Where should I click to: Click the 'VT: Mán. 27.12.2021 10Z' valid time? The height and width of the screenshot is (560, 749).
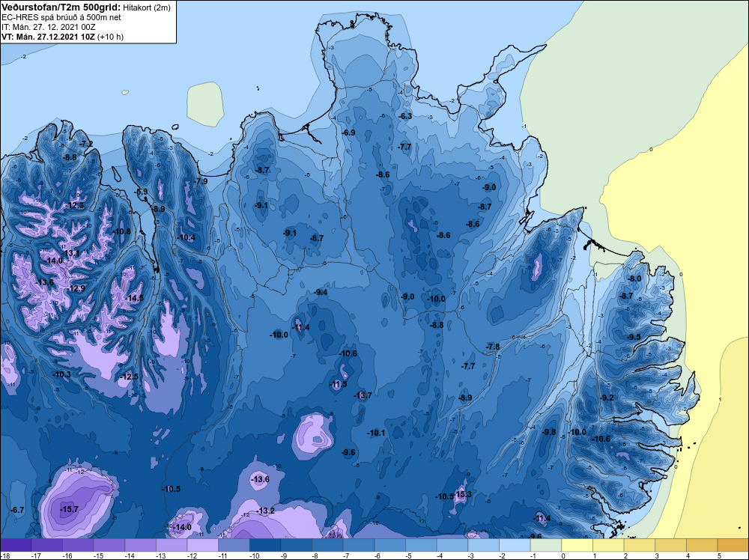(x=48, y=37)
